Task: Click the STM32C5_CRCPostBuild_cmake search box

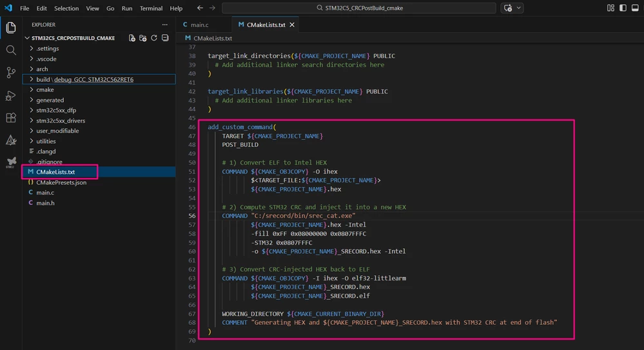Action: (x=359, y=8)
